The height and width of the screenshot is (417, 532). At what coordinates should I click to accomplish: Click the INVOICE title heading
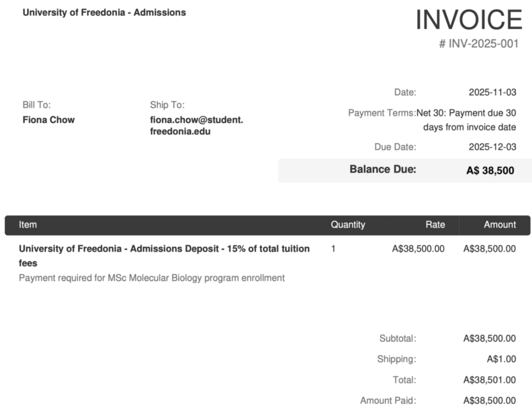[469, 20]
